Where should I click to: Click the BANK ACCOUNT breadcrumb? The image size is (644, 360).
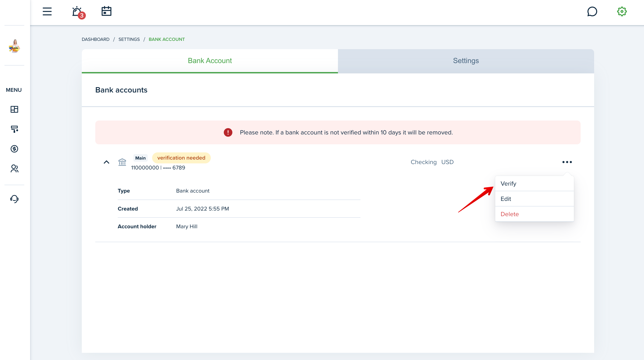pos(167,39)
